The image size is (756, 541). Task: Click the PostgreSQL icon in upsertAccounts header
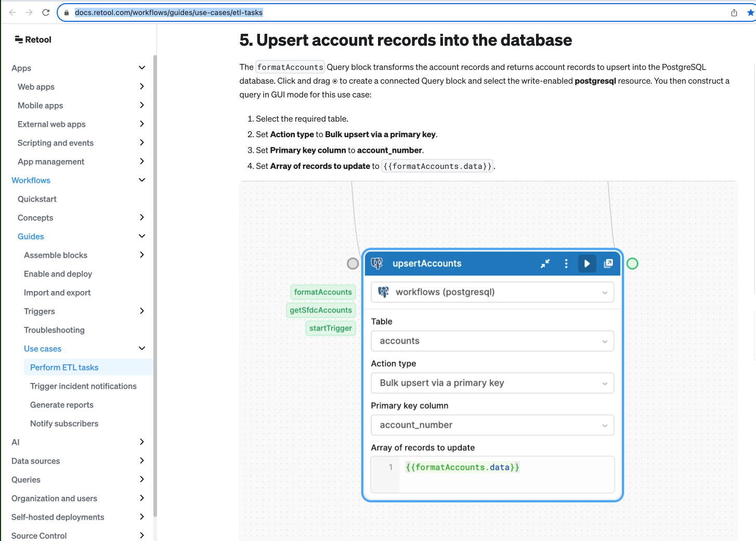click(x=377, y=263)
